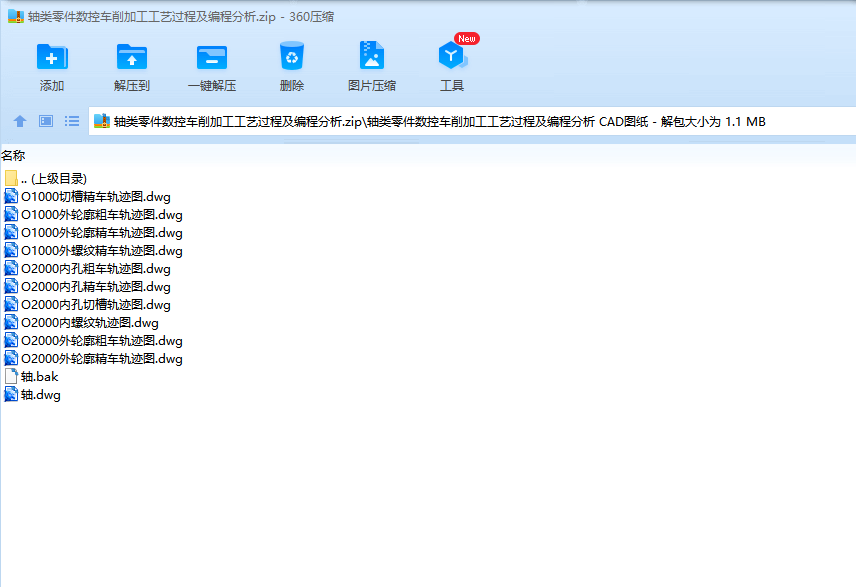
Task: Click the archive icon in address bar
Action: [x=102, y=121]
